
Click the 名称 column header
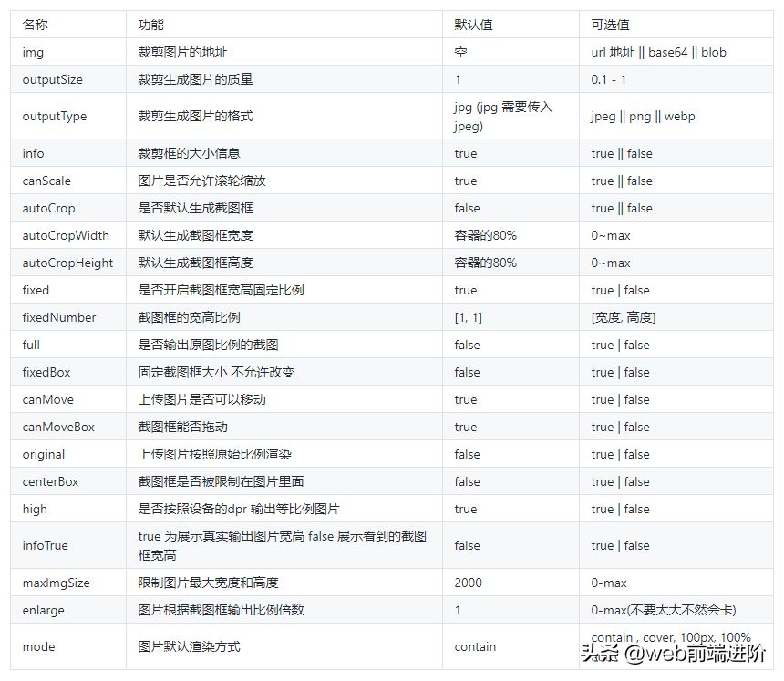click(x=34, y=24)
